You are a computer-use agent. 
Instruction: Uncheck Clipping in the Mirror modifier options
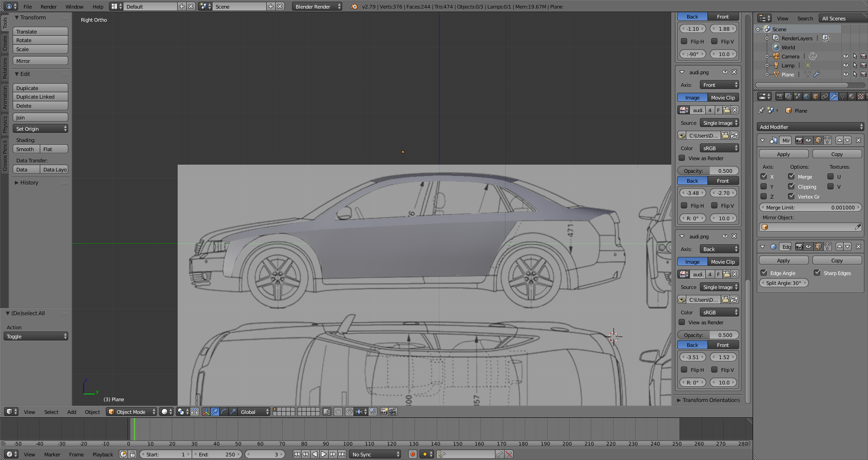point(792,186)
